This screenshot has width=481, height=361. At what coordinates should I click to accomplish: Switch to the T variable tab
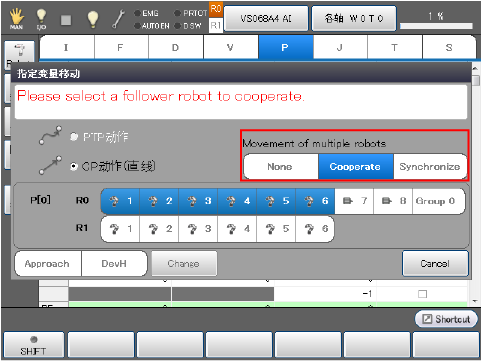(x=395, y=48)
